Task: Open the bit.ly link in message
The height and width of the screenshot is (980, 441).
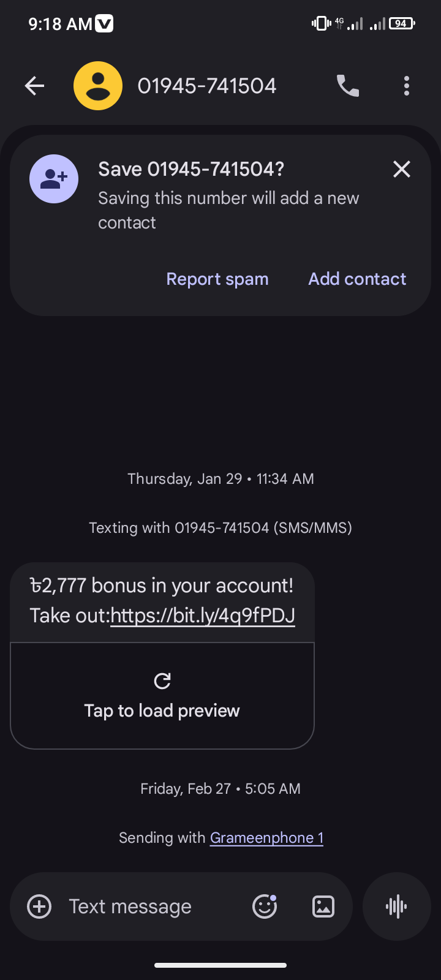Action: pos(203,616)
